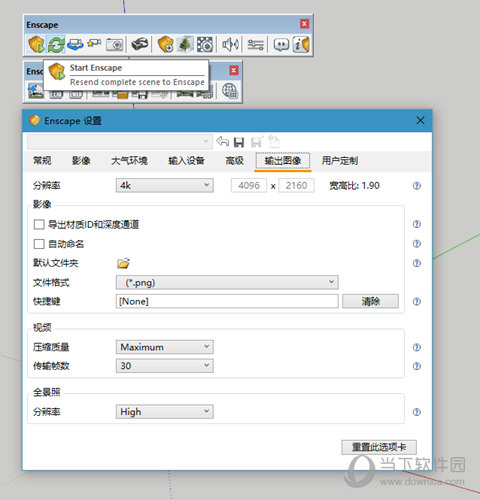
Task: Close the top Enscape toolbar
Action: click(x=304, y=24)
